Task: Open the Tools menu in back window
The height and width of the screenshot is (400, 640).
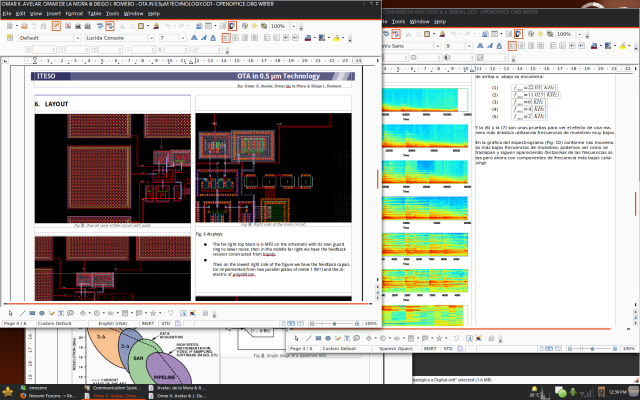Action: pyautogui.click(x=398, y=21)
